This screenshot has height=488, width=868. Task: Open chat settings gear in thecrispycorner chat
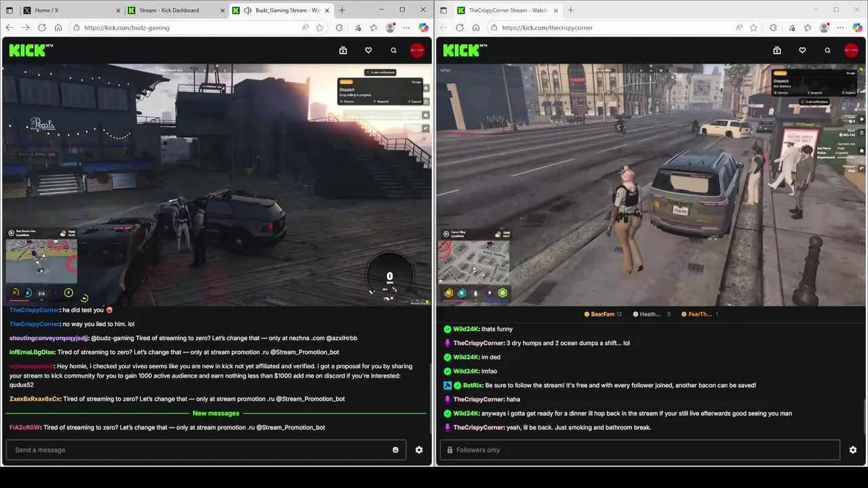tap(853, 450)
